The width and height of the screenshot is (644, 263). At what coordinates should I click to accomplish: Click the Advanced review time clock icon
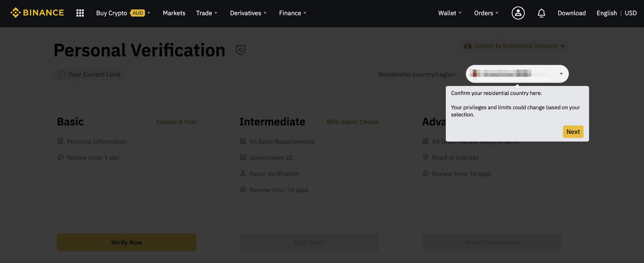[425, 174]
